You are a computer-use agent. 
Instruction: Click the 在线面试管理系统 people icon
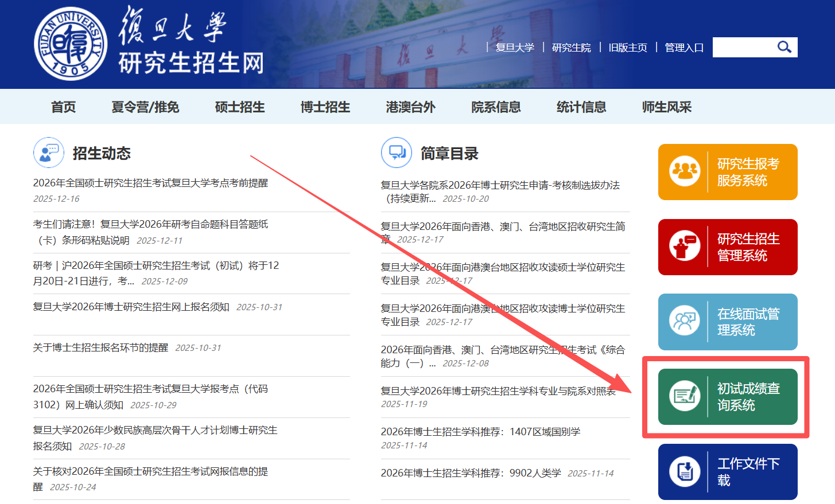[685, 321]
